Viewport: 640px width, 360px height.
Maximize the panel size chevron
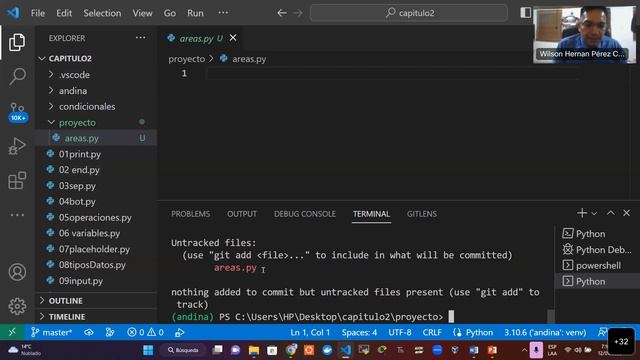[x=611, y=213]
